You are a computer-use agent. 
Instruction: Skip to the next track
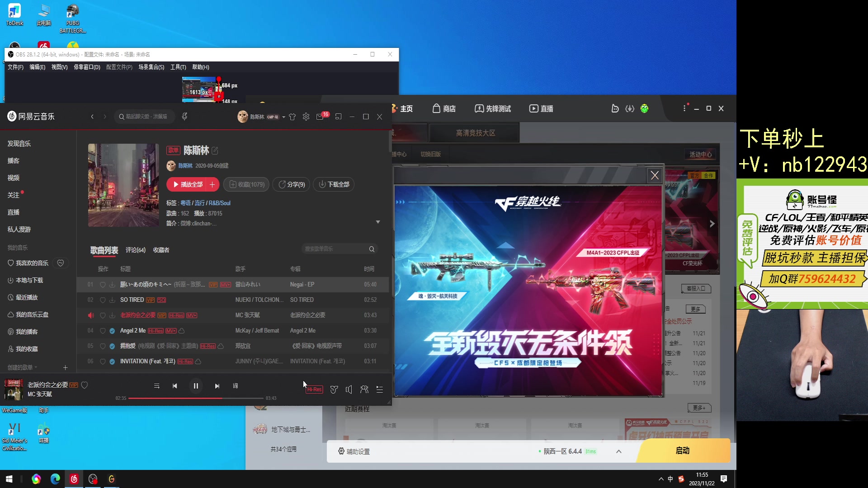coord(217,386)
